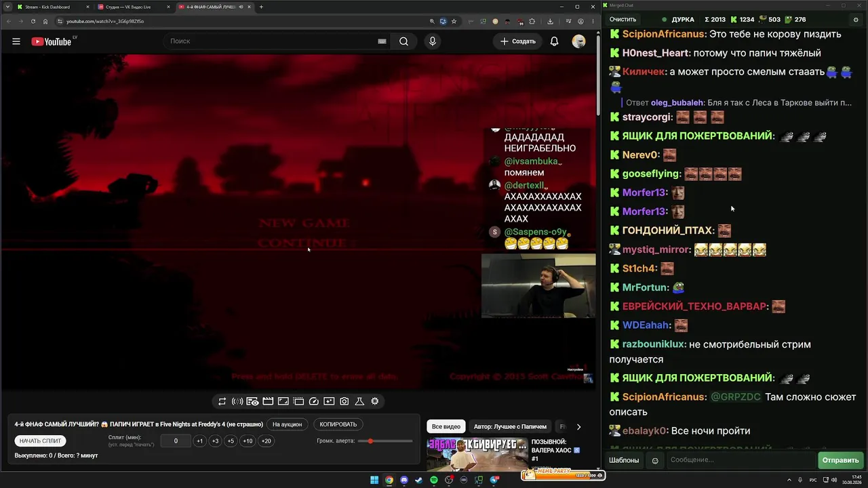
Task: Click the "НАЧАТЬ СПЛИТ" button
Action: click(x=40, y=441)
